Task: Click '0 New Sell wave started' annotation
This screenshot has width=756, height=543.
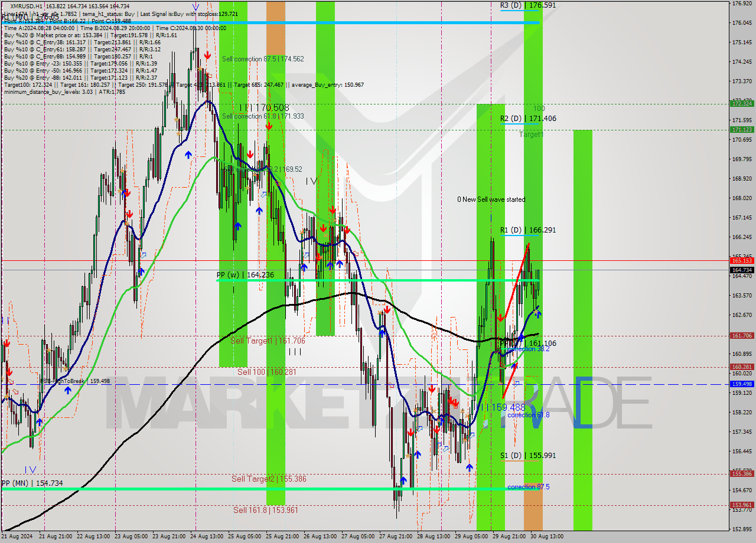Action: pyautogui.click(x=491, y=199)
